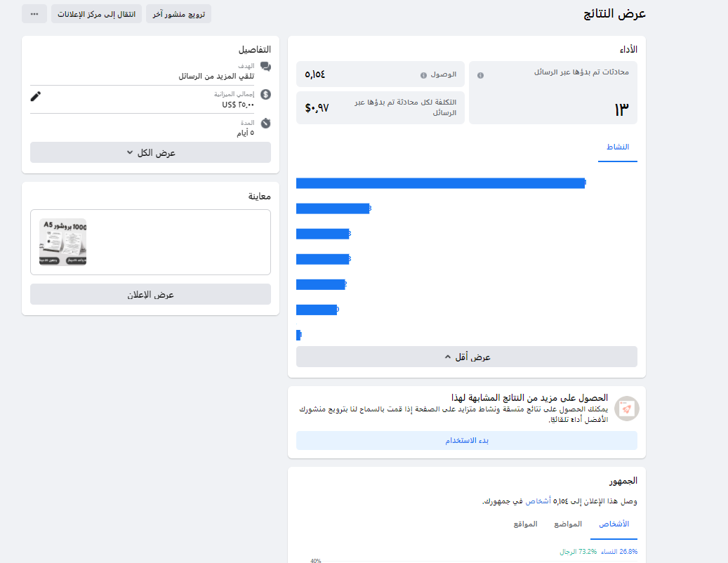
Task: Expand the عرض الكل dropdown in details panel
Action: pos(150,152)
